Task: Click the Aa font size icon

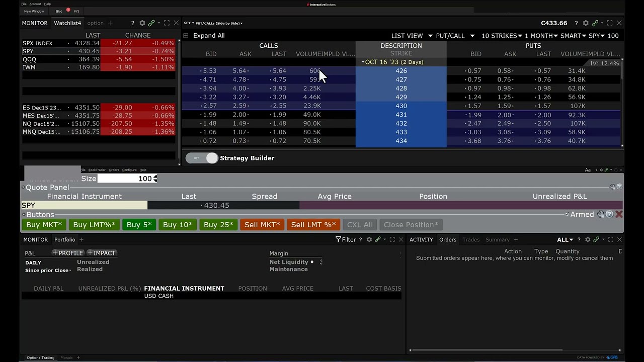Action: 588,170
